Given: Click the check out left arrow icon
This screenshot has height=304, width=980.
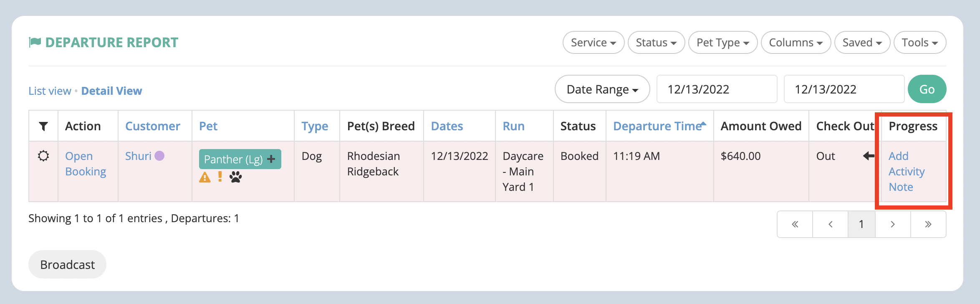Looking at the screenshot, I should click(x=869, y=156).
